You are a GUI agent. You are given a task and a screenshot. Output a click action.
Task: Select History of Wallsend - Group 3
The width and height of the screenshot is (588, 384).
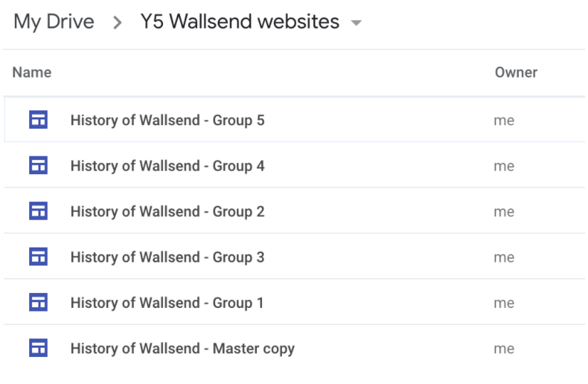click(295, 257)
